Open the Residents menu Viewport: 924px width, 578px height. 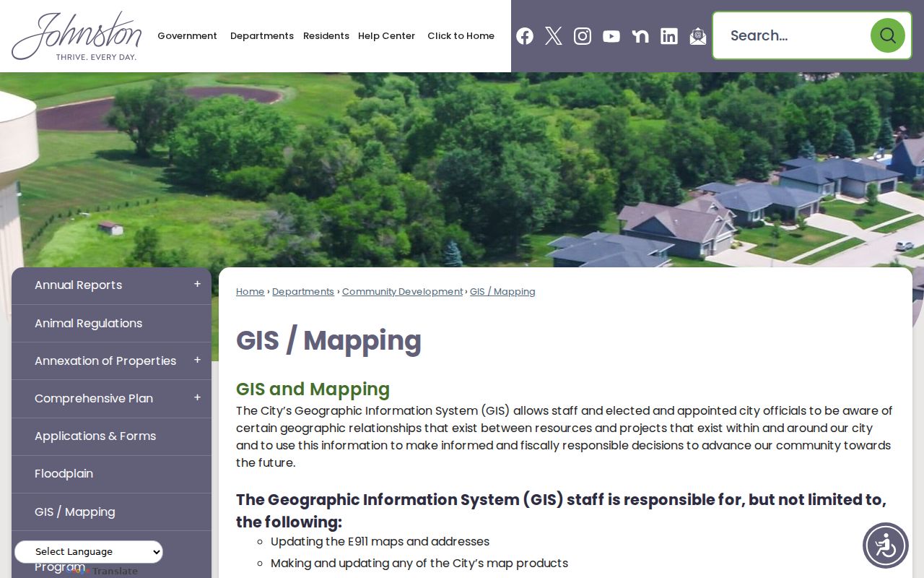point(326,35)
